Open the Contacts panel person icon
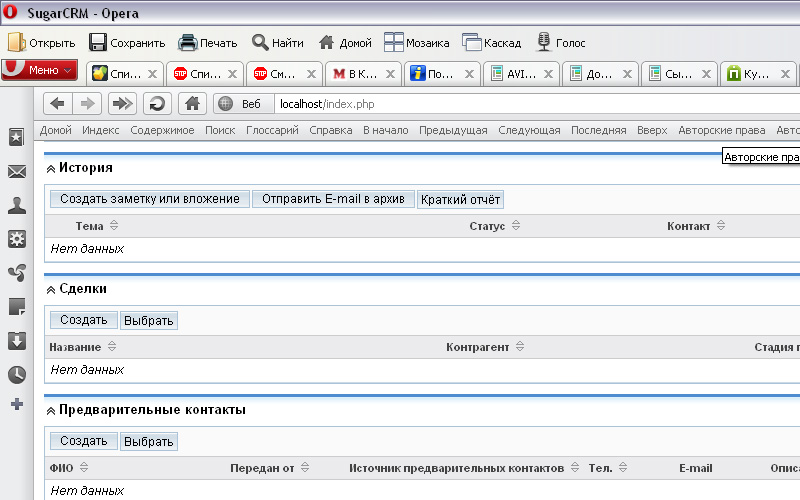 [x=16, y=205]
